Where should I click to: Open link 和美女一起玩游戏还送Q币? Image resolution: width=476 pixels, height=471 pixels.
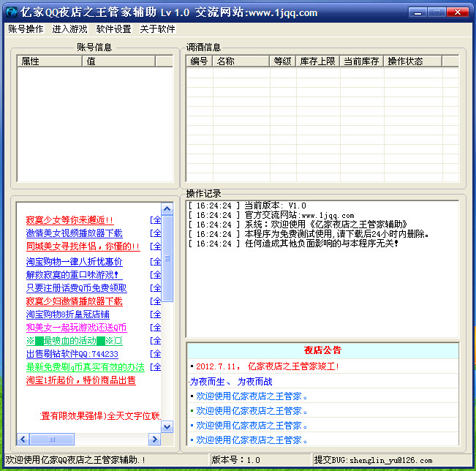click(77, 328)
